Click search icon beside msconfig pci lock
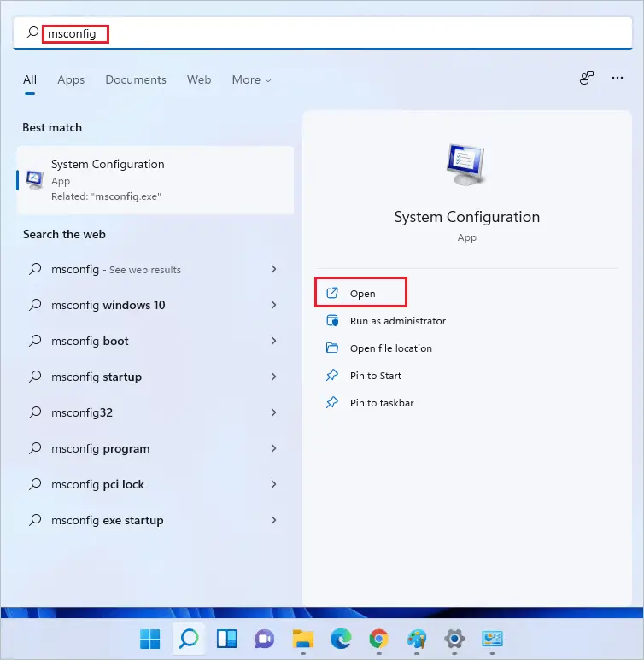The image size is (644, 660). pos(35,483)
